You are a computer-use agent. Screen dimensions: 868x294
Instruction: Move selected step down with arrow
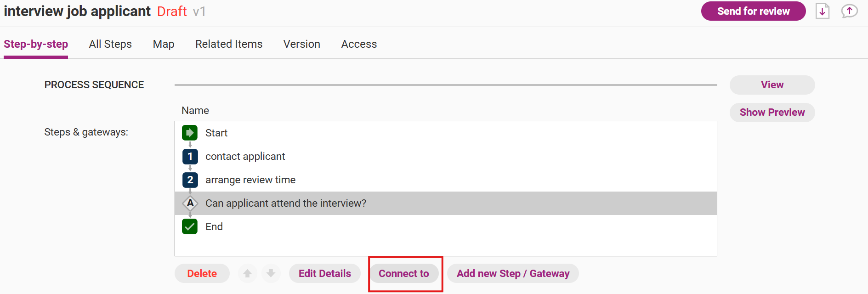(271, 273)
